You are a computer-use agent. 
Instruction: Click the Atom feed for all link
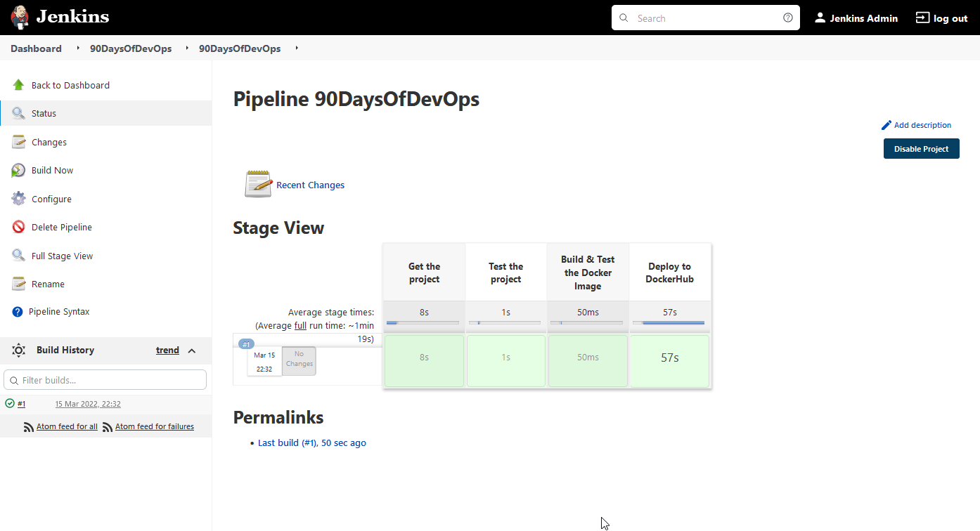click(x=67, y=426)
